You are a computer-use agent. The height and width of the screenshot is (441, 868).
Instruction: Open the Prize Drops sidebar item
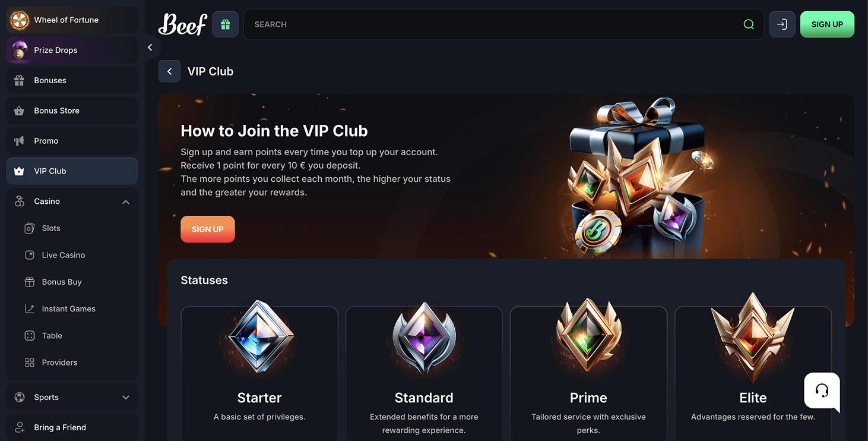pos(72,50)
